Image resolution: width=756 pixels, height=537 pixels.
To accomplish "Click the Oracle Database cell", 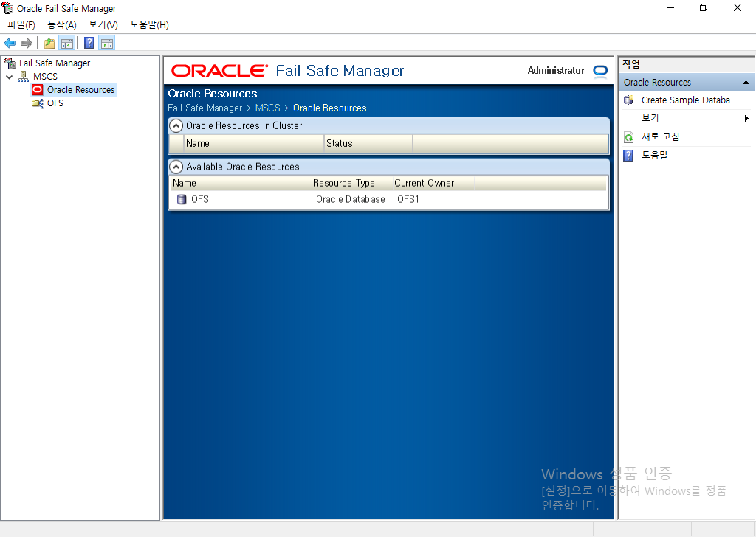I will click(351, 199).
